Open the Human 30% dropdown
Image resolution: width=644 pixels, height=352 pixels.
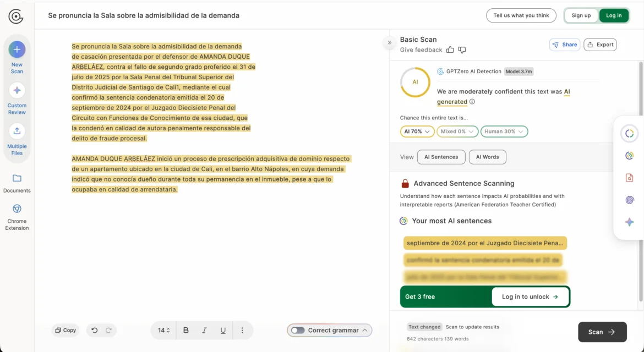(504, 131)
